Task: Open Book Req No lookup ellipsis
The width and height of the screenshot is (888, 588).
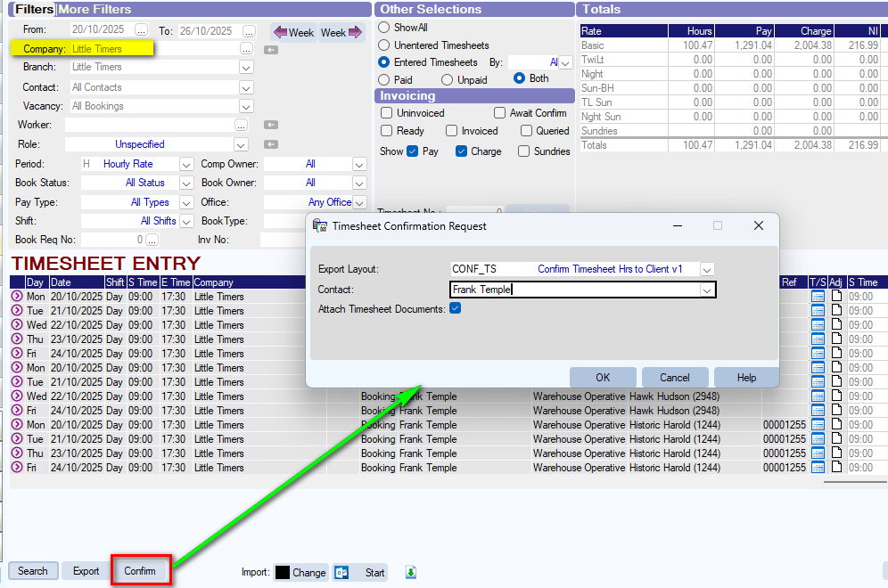Action: (152, 240)
